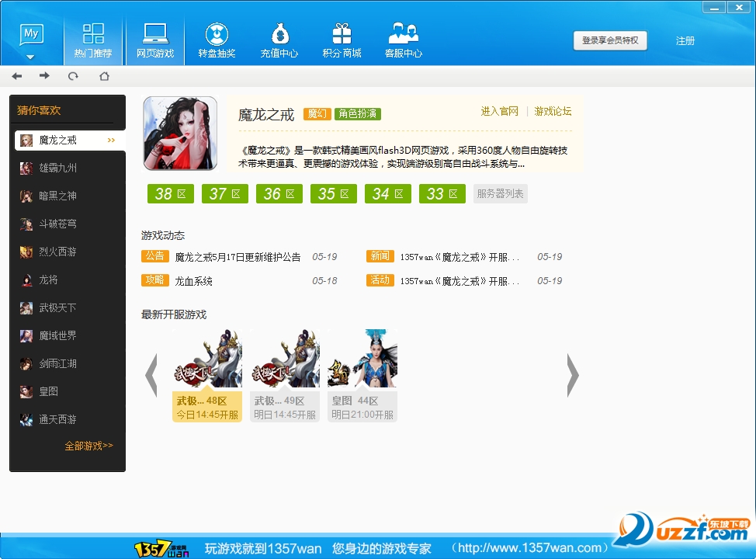
Task: Open the 进入官网 official site link
Action: click(x=500, y=112)
